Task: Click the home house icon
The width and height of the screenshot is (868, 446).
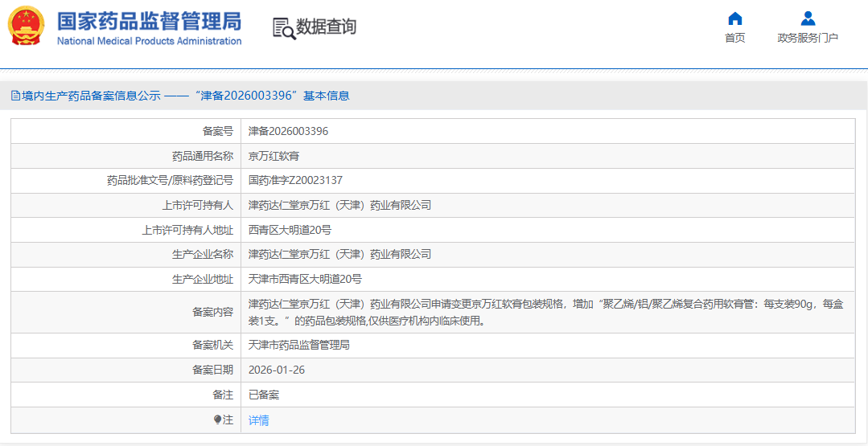Action: [x=734, y=18]
